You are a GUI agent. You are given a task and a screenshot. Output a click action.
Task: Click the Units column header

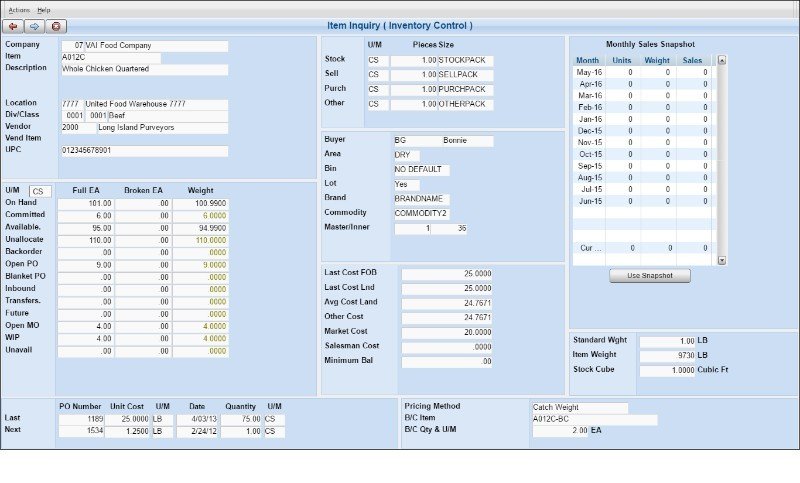621,60
